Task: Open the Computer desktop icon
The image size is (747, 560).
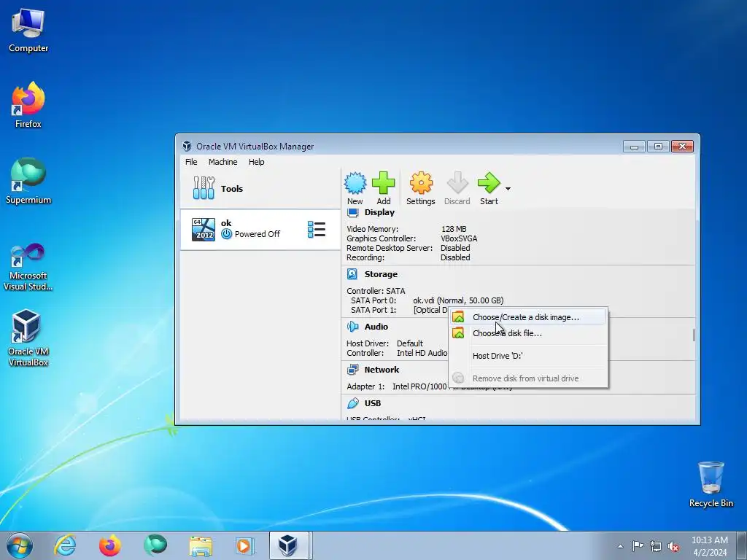Action: point(28,31)
